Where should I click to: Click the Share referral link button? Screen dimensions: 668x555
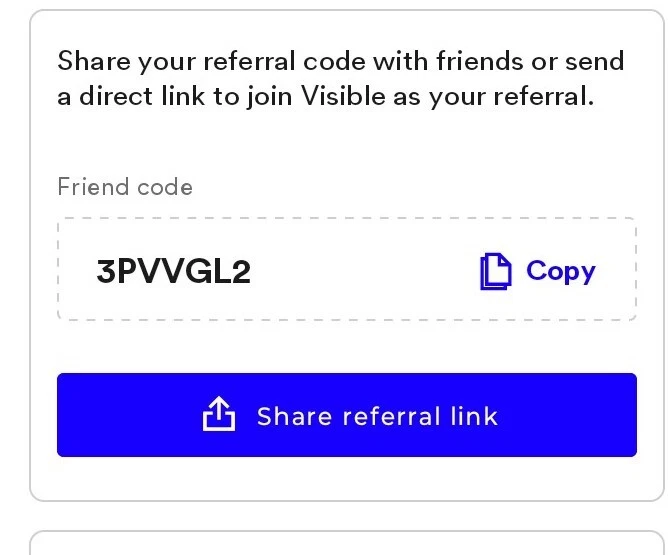tap(347, 415)
